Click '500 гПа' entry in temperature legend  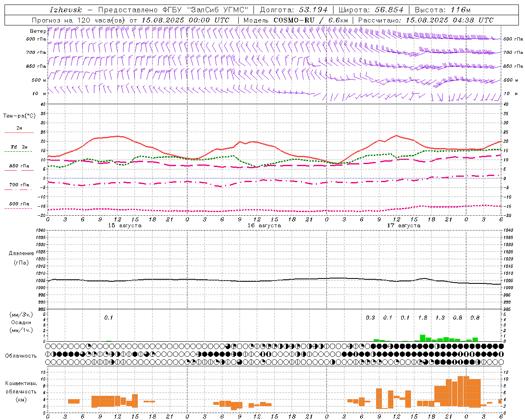click(x=19, y=204)
